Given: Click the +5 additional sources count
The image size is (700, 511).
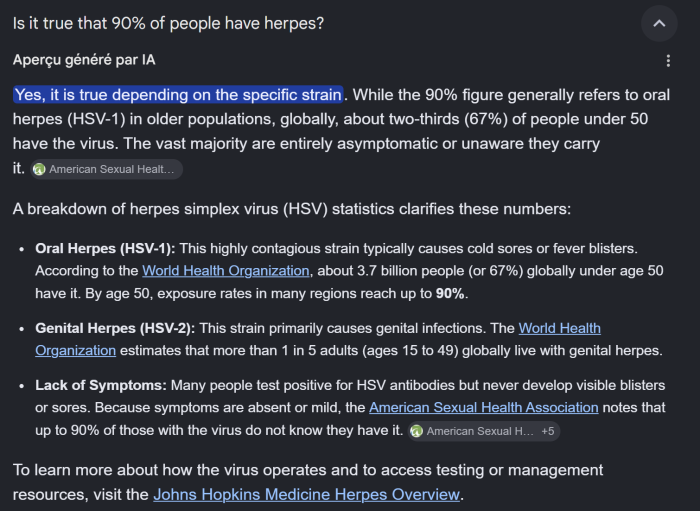Looking at the screenshot, I should point(547,432).
